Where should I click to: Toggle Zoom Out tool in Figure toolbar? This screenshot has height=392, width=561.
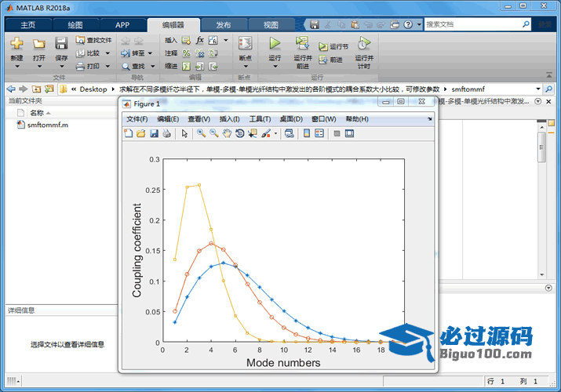click(214, 133)
